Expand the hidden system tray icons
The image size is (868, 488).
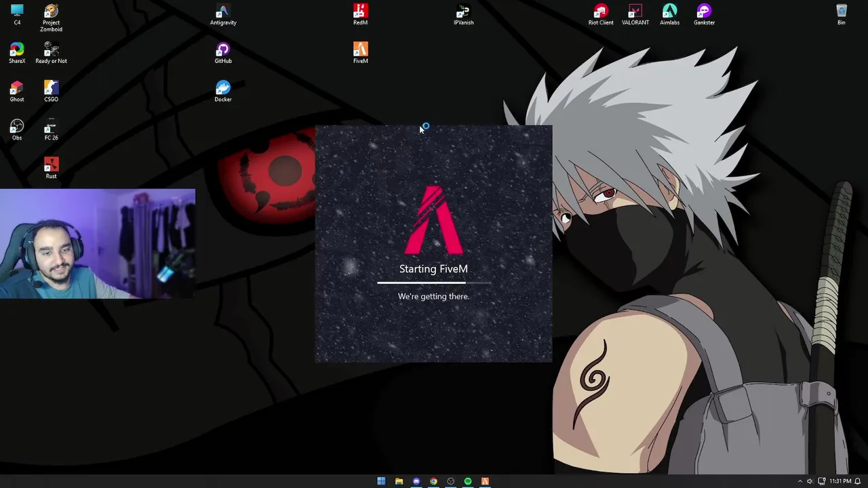(x=800, y=481)
